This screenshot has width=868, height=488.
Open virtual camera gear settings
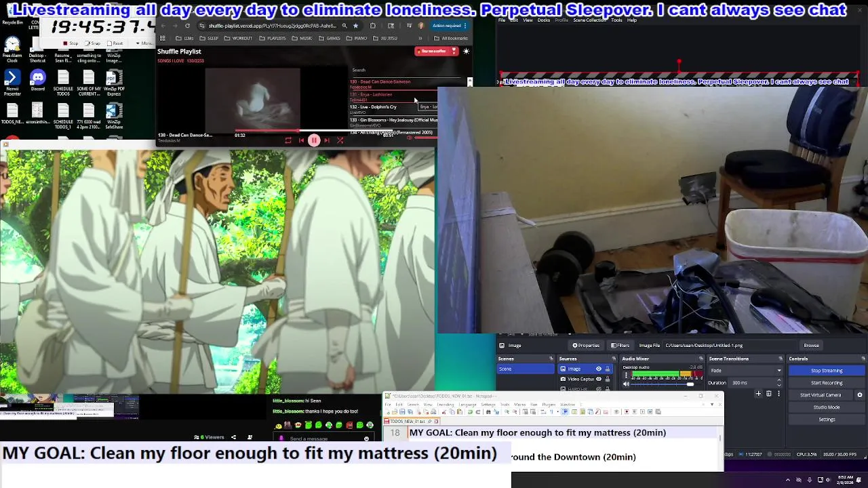tap(860, 395)
